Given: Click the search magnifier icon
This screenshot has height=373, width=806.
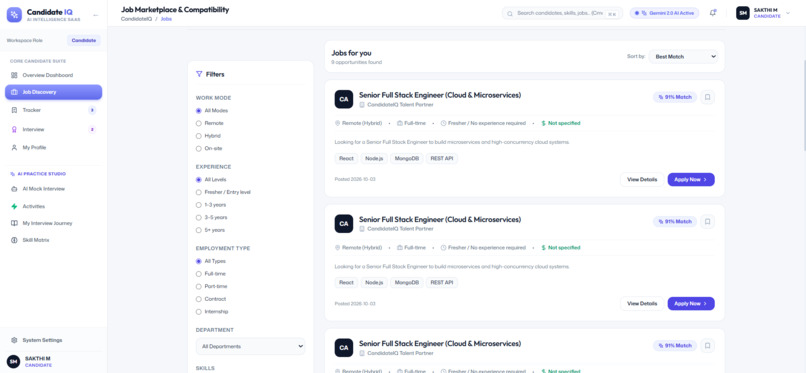Looking at the screenshot, I should tap(510, 13).
